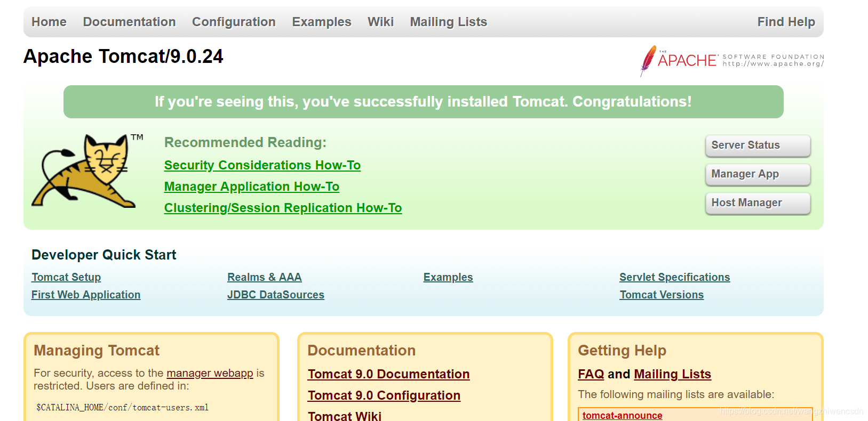This screenshot has height=421, width=868.
Task: Click 'The following mailing lists are available' text
Action: 676,394
